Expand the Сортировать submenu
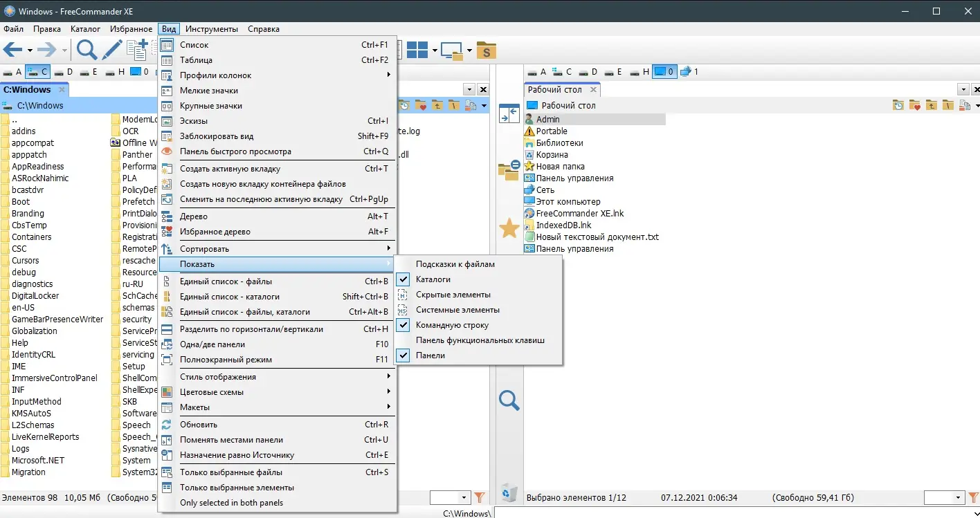The height and width of the screenshot is (518, 980). pyautogui.click(x=277, y=249)
